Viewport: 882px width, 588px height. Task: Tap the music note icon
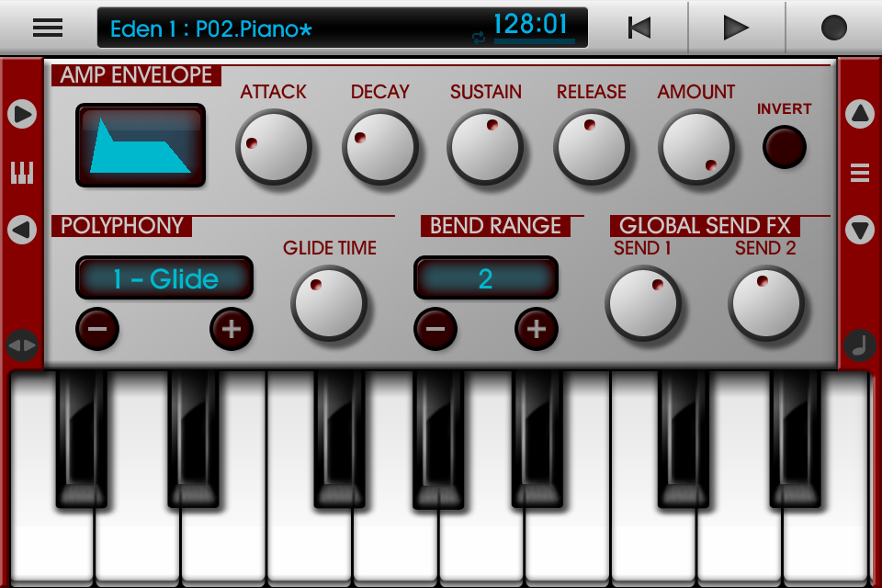coord(860,345)
